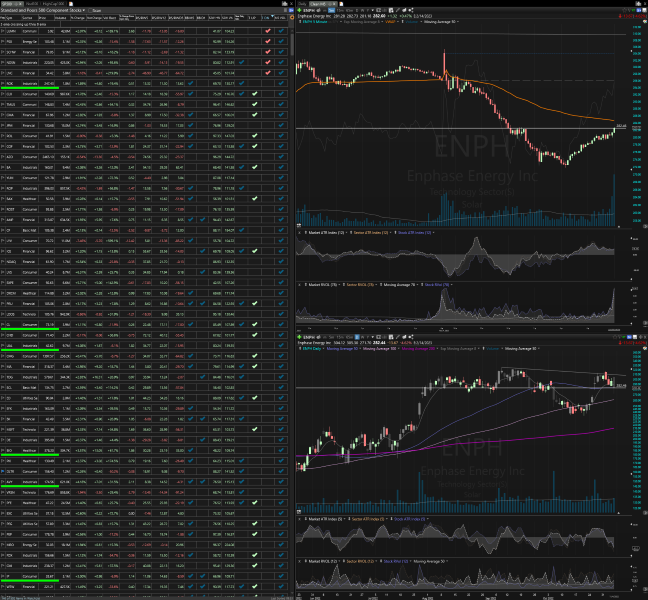Open the timeframe dropdown arrow in the top chart toolbar
This screenshot has width=648, height=600.
click(x=372, y=10)
